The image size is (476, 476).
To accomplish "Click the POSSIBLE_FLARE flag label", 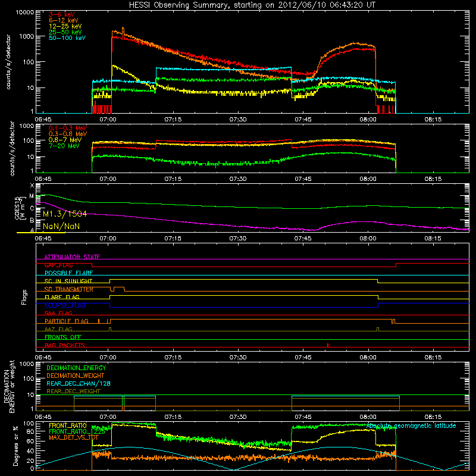I will tap(68, 273).
